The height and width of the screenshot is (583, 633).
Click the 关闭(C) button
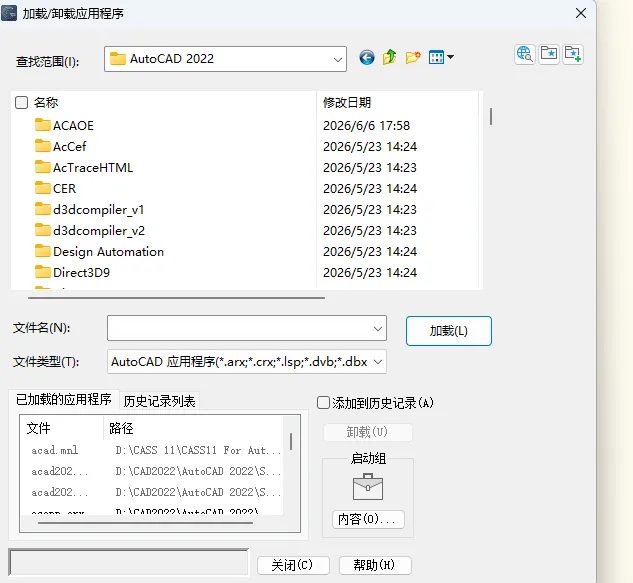(293, 565)
